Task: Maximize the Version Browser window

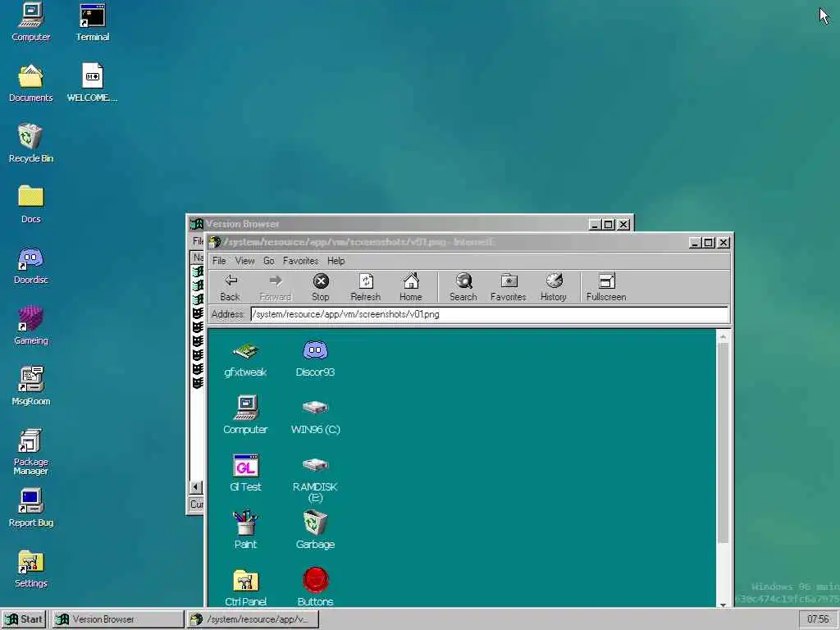Action: [x=609, y=225]
